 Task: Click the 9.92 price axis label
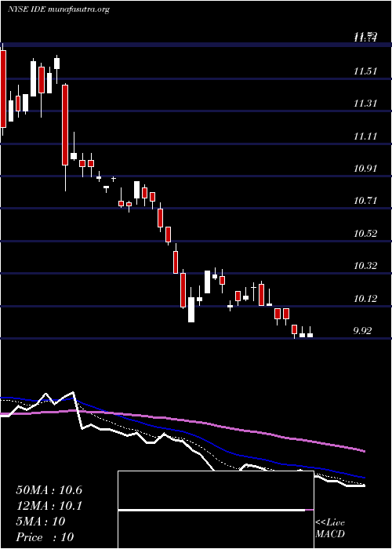coord(362,331)
